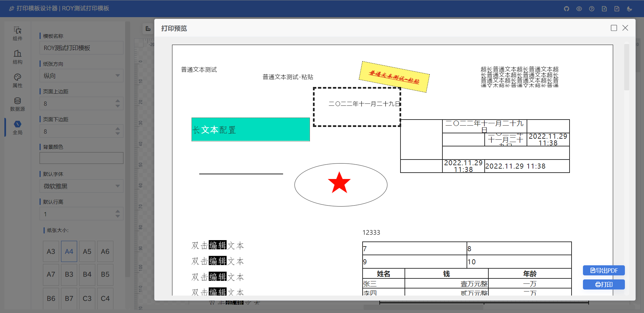Increase the 页面上边距 top margin value

pyautogui.click(x=117, y=101)
